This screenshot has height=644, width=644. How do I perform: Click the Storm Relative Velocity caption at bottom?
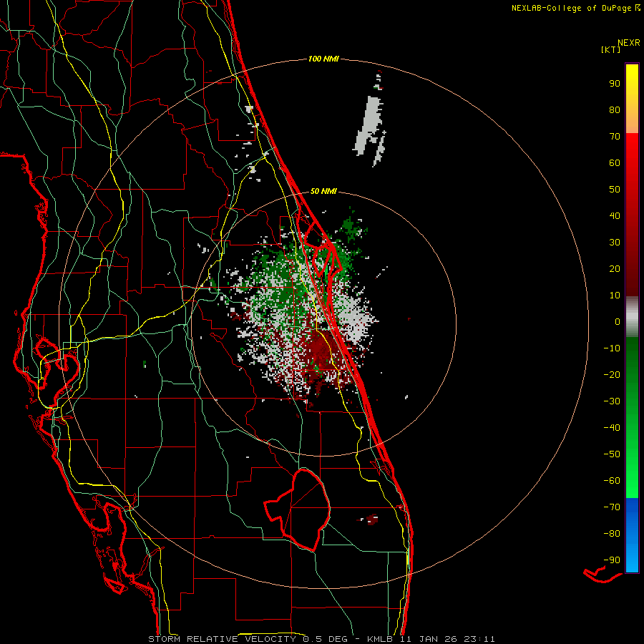pos(321,639)
